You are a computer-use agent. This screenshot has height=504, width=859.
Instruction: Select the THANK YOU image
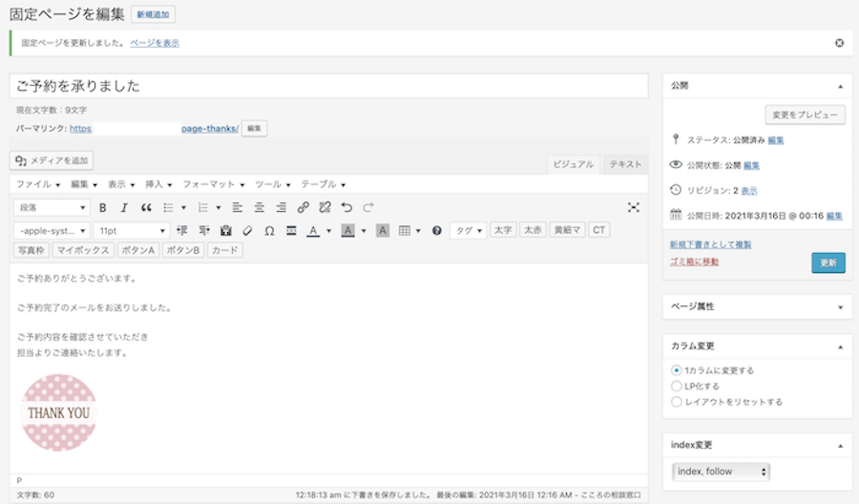58,412
